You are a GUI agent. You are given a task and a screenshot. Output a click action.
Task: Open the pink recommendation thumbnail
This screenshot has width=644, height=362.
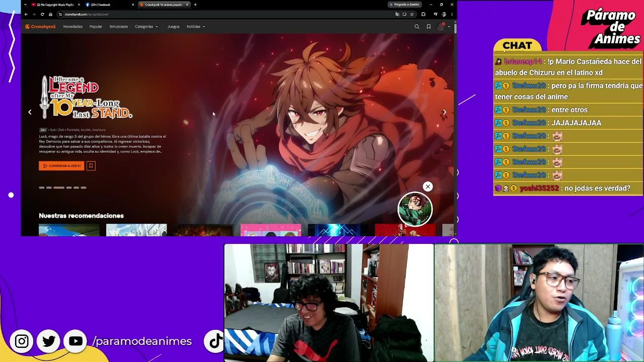271,230
